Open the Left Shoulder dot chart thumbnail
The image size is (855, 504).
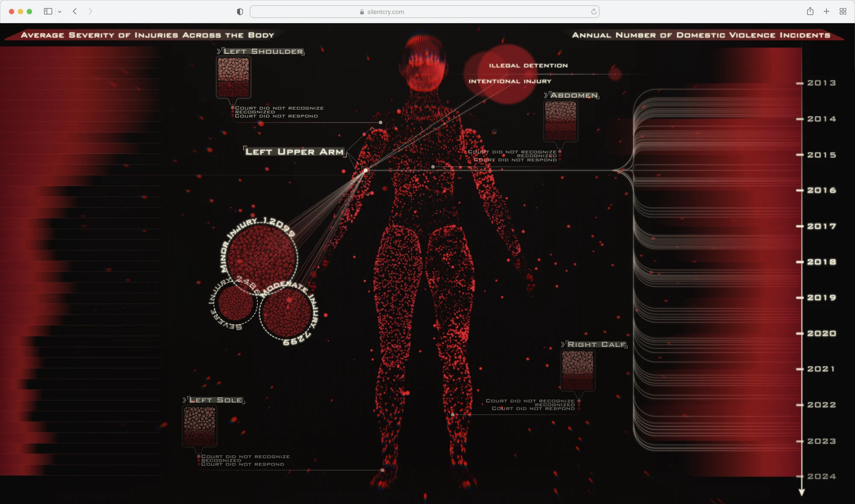(x=233, y=77)
